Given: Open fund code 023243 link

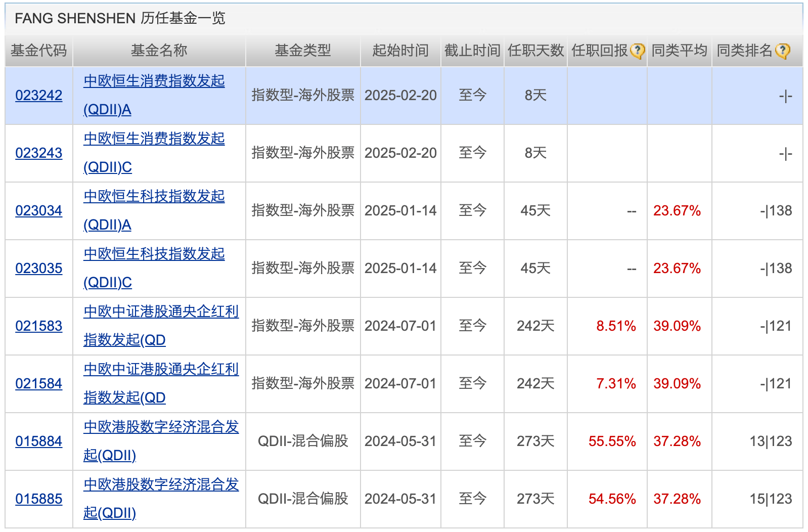Looking at the screenshot, I should coord(39,153).
